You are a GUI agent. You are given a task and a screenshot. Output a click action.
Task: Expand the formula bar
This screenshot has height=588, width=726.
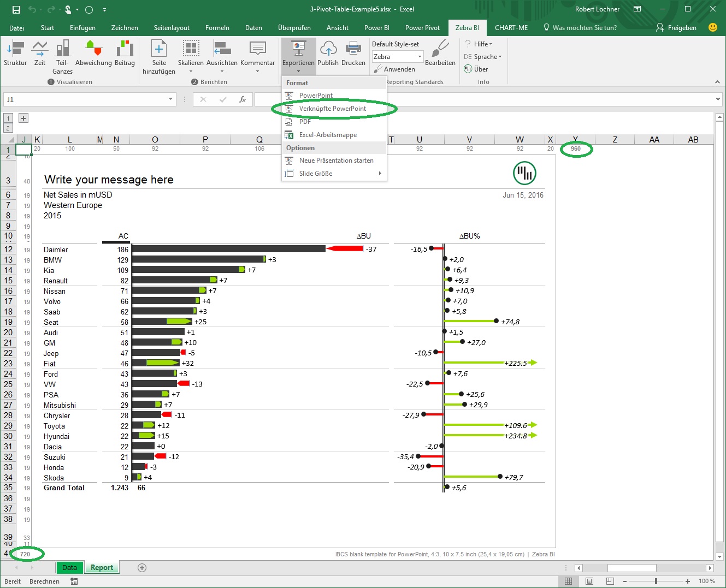718,99
